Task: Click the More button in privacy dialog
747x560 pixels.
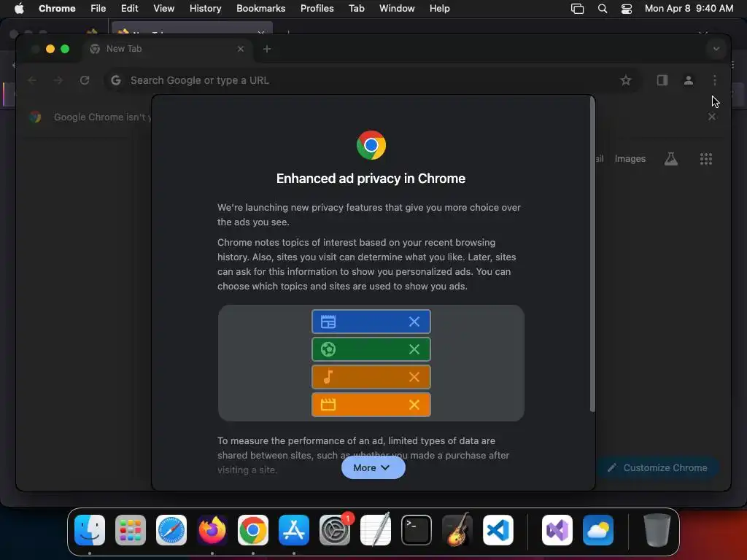Action: tap(373, 467)
